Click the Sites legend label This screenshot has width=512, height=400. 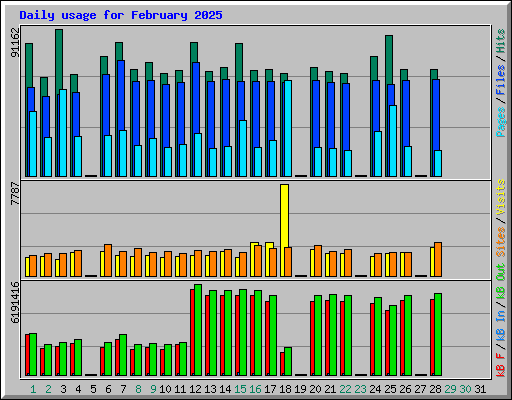(501, 242)
